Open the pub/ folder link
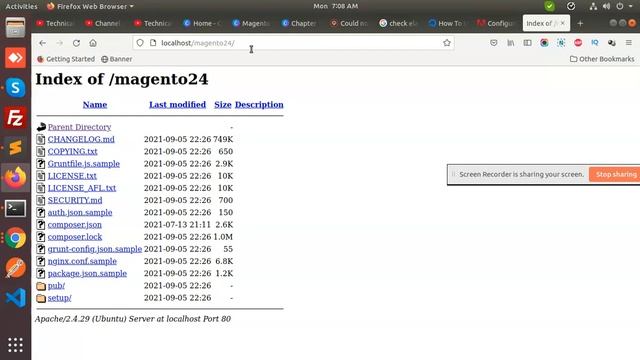Viewport: 640px width, 360px height. 56,286
